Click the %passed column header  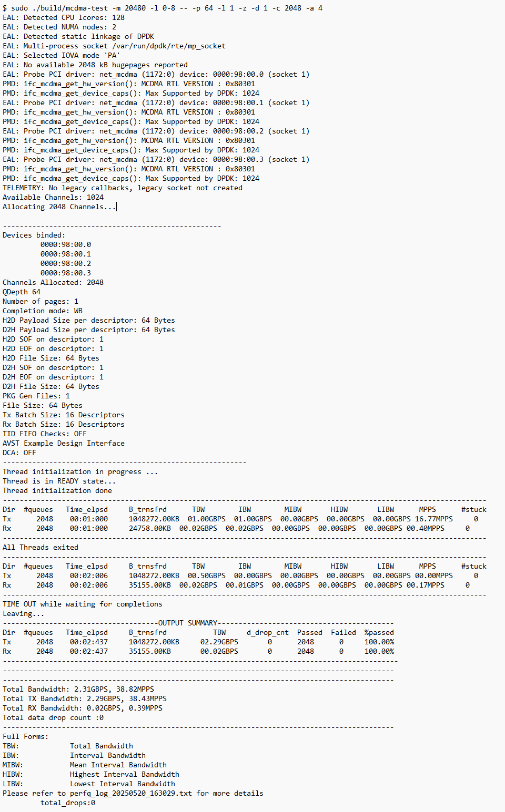[379, 632]
